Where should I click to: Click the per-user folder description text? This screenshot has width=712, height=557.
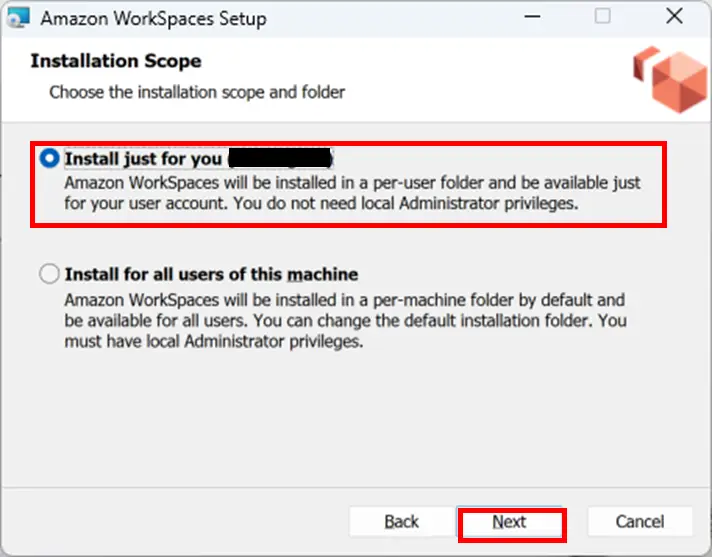(352, 193)
